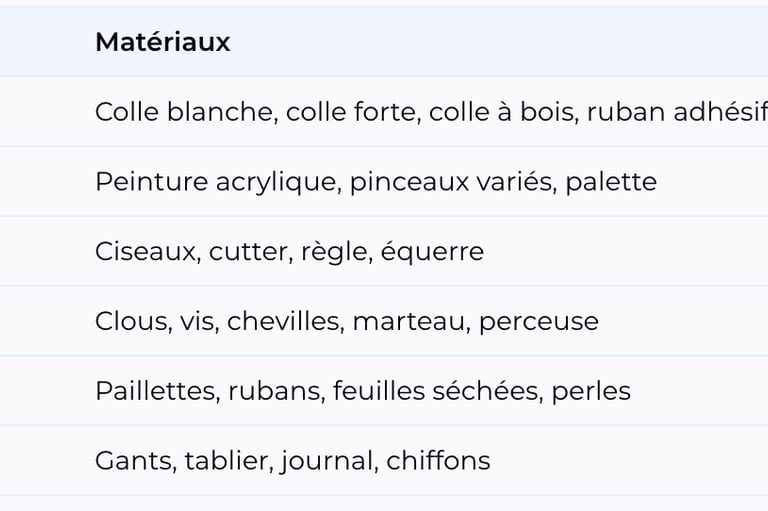Select the Gants, tablier, journal row
This screenshot has height=511, width=768.
pyautogui.click(x=384, y=461)
